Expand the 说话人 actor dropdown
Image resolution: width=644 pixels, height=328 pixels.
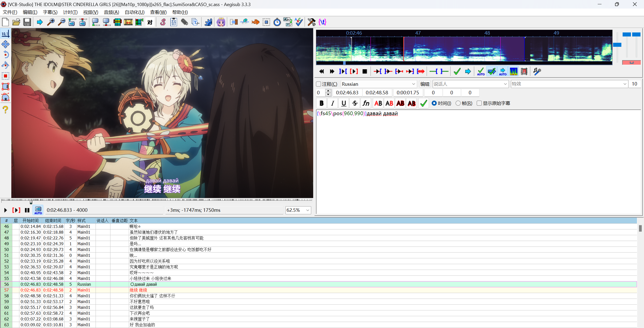click(x=505, y=84)
